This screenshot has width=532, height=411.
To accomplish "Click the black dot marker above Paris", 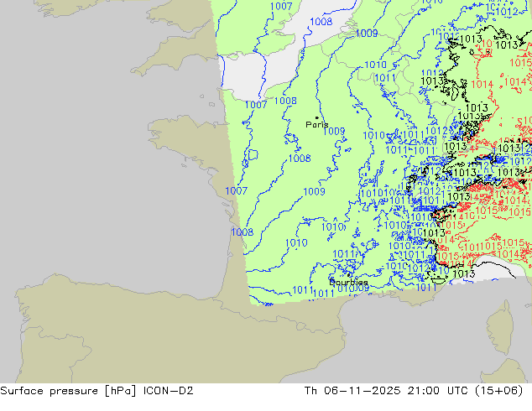I will click(x=317, y=117).
